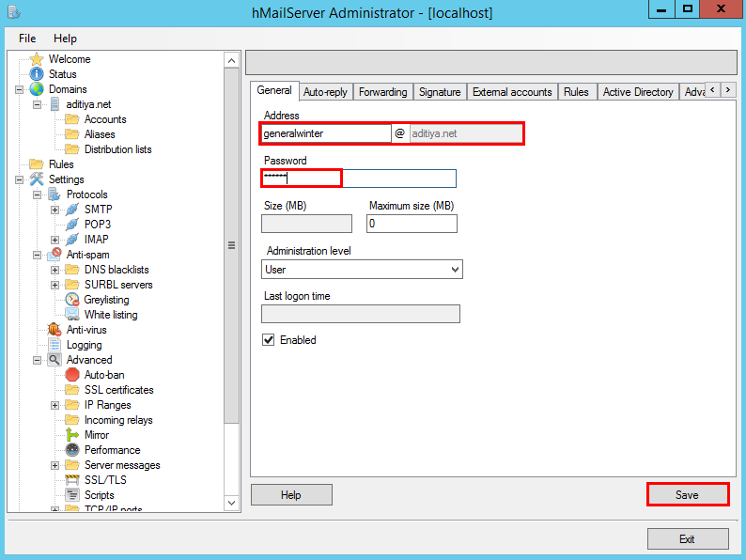
Task: Switch to the External accounts tab
Action: coord(512,92)
